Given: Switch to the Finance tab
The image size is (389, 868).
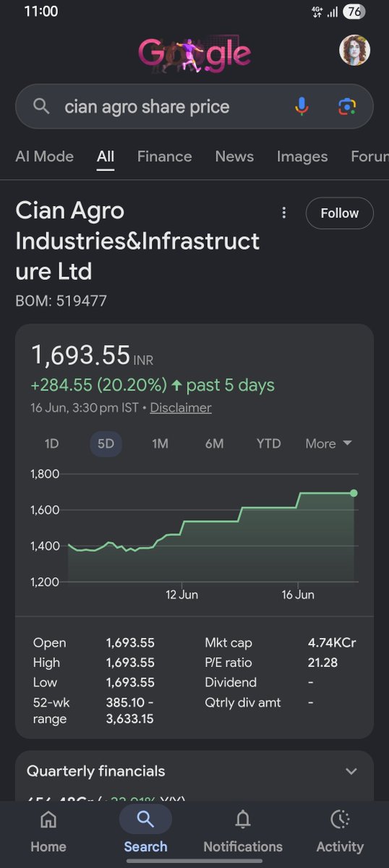Looking at the screenshot, I should tap(165, 156).
